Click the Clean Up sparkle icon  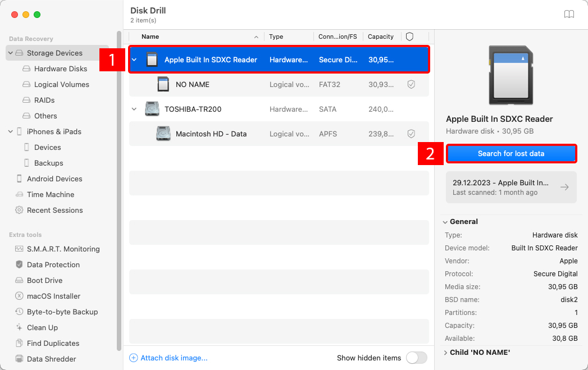point(19,328)
